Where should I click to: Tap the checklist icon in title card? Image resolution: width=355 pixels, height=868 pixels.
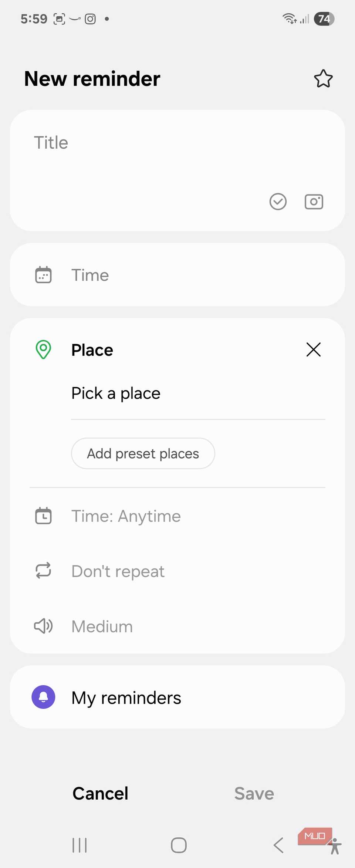click(278, 202)
